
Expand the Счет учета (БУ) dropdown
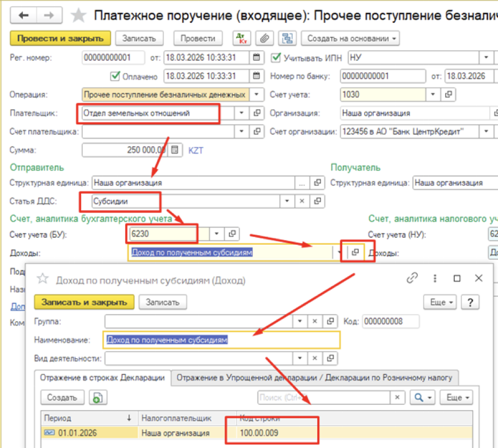217,234
